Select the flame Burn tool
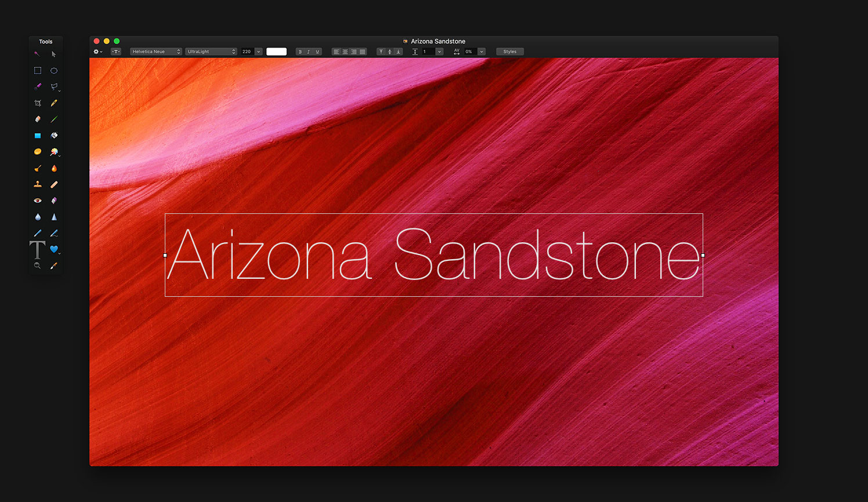The height and width of the screenshot is (502, 868). pos(54,168)
